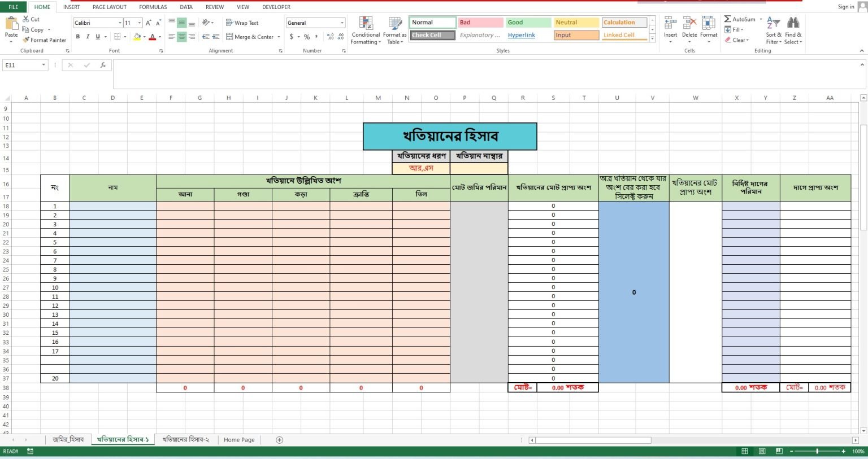Screen dimensions: 868x459
Task: Open the DEVELOPER tab
Action: [x=276, y=7]
